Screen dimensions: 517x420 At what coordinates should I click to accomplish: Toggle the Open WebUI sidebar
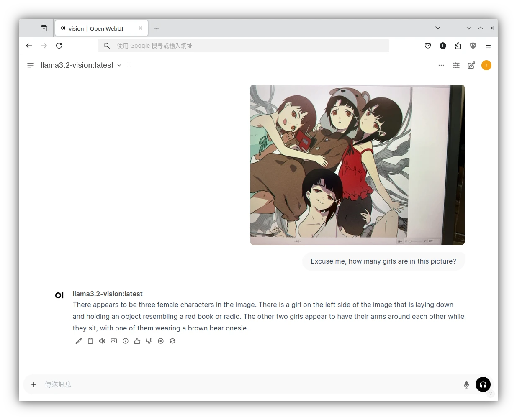pos(31,65)
